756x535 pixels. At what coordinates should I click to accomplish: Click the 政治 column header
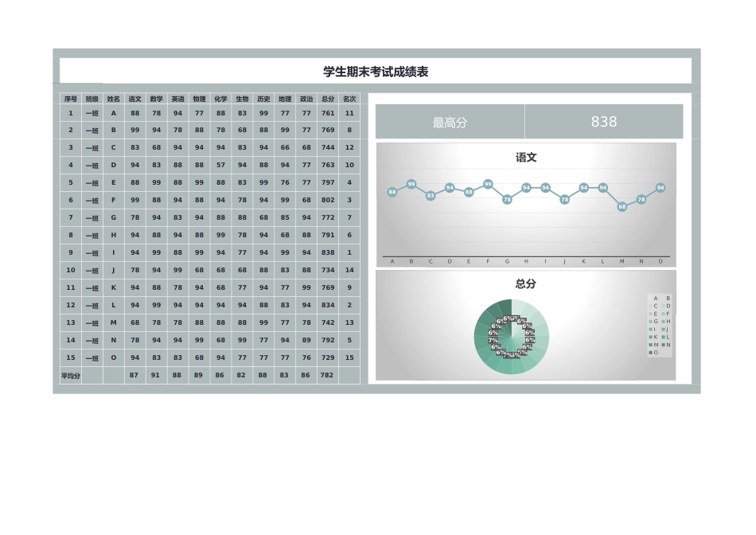[306, 99]
